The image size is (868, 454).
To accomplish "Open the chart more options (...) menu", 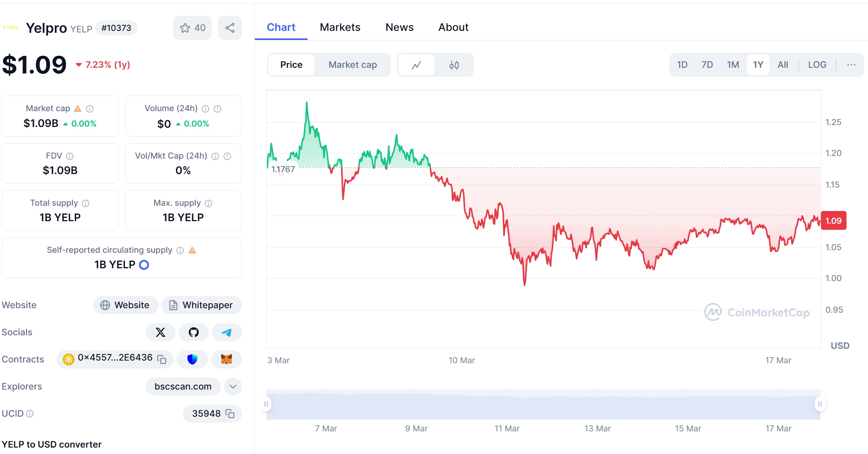I will pyautogui.click(x=851, y=65).
